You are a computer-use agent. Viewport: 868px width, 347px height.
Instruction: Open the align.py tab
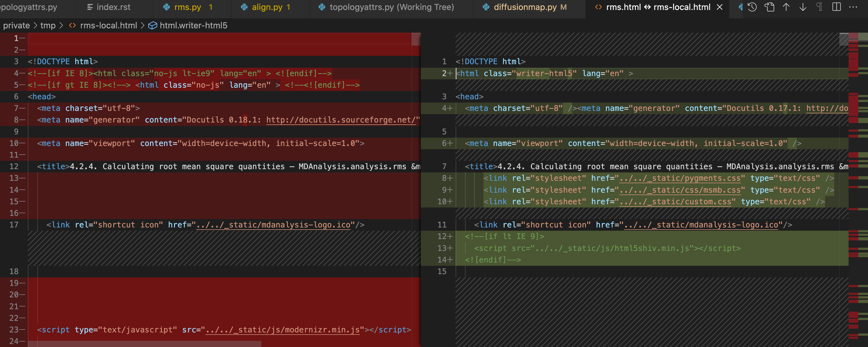267,7
